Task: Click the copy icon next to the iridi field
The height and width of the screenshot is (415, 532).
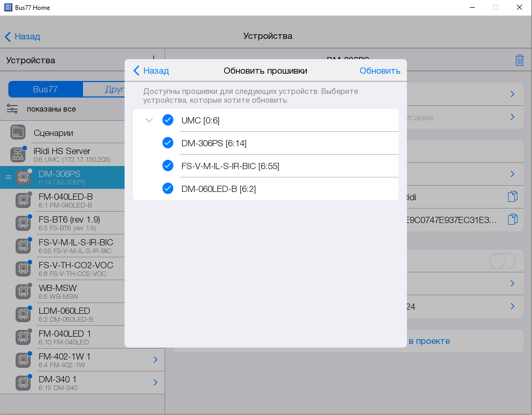Action: point(512,197)
